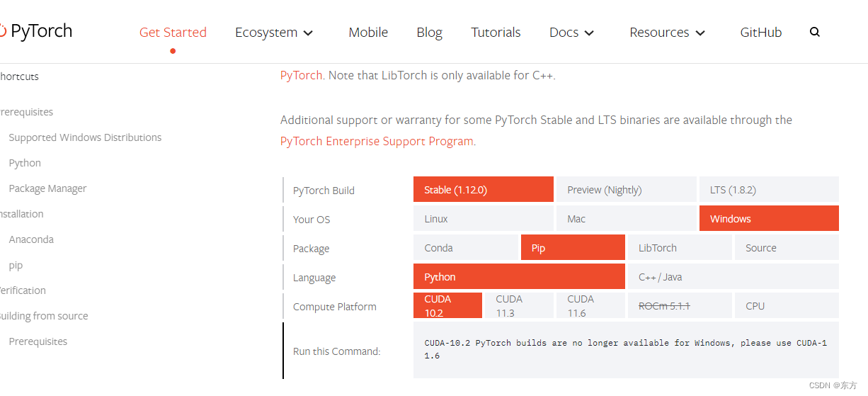Choose Python language option
The image size is (868, 396).
click(519, 276)
